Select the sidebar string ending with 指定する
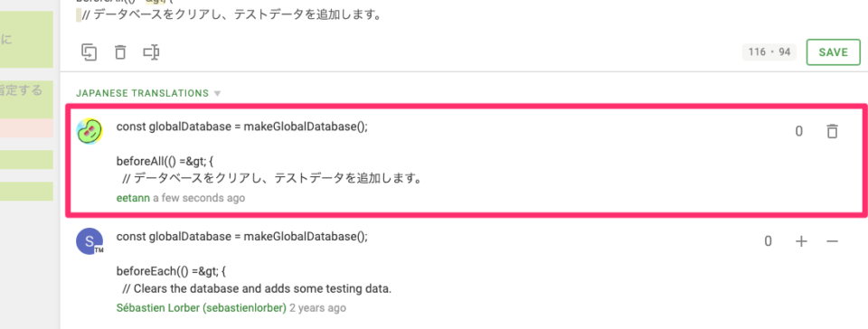 (26, 99)
